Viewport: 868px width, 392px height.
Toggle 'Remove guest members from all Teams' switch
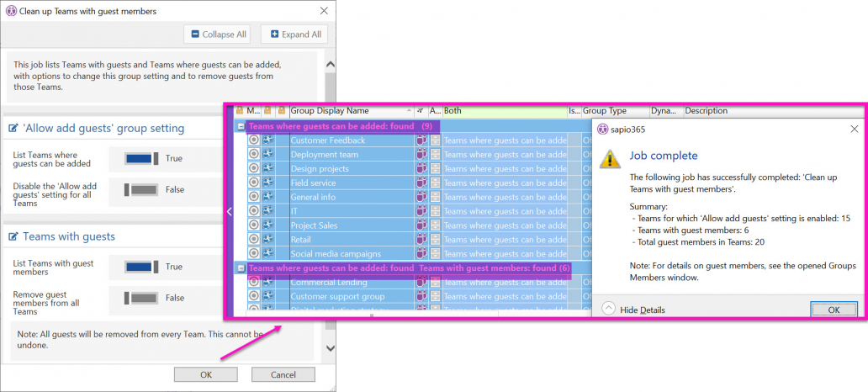click(x=142, y=298)
